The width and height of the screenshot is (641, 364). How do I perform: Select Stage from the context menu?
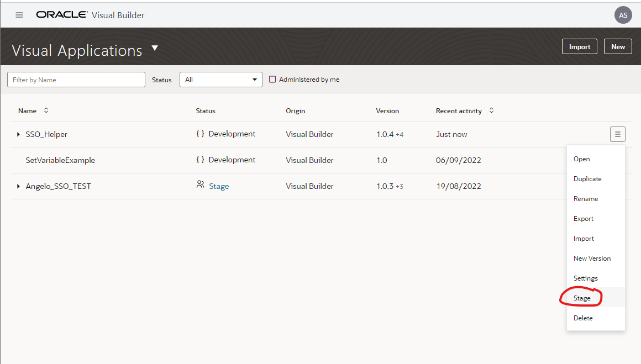point(582,298)
